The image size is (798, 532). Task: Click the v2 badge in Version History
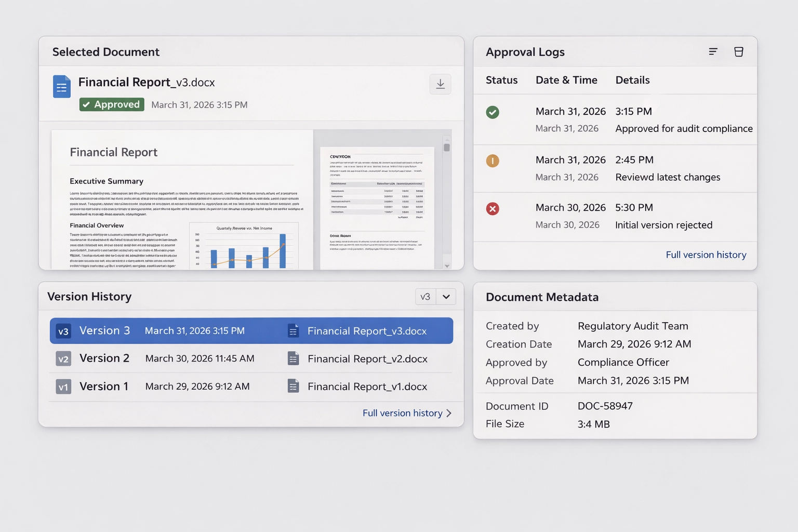point(63,359)
